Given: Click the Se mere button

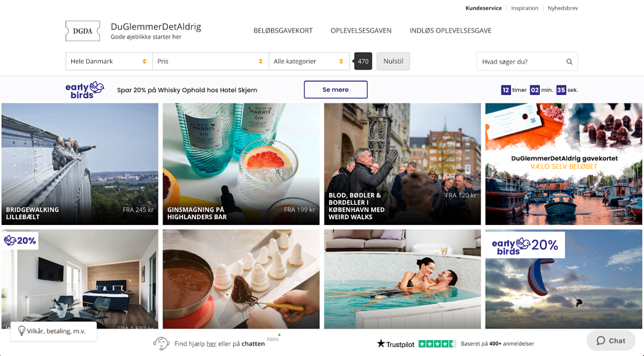Looking at the screenshot, I should tap(335, 90).
